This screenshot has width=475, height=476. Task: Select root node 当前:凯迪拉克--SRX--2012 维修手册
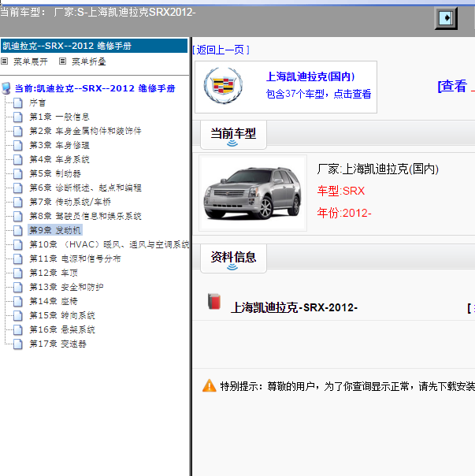point(95,88)
